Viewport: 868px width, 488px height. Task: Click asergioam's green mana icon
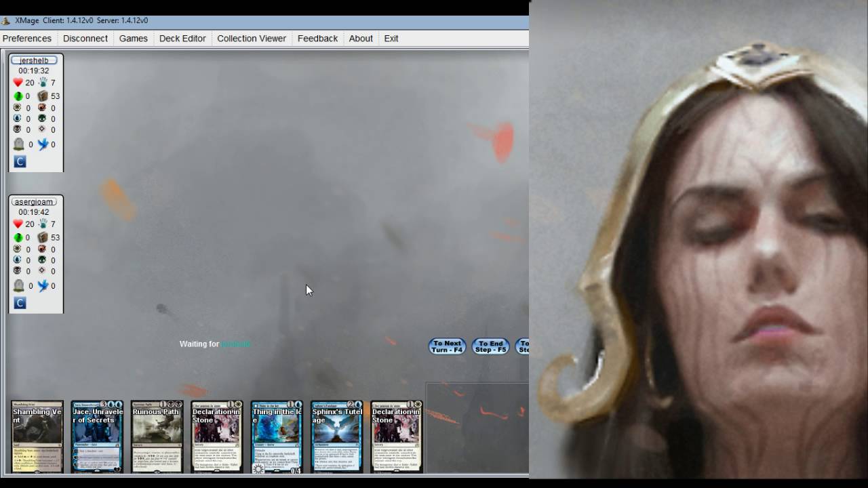[42, 260]
